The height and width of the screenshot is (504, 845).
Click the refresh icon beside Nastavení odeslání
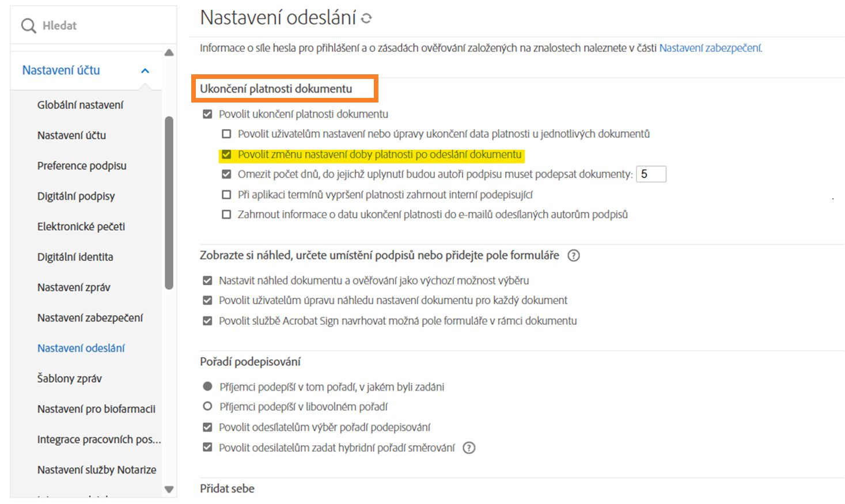[366, 18]
